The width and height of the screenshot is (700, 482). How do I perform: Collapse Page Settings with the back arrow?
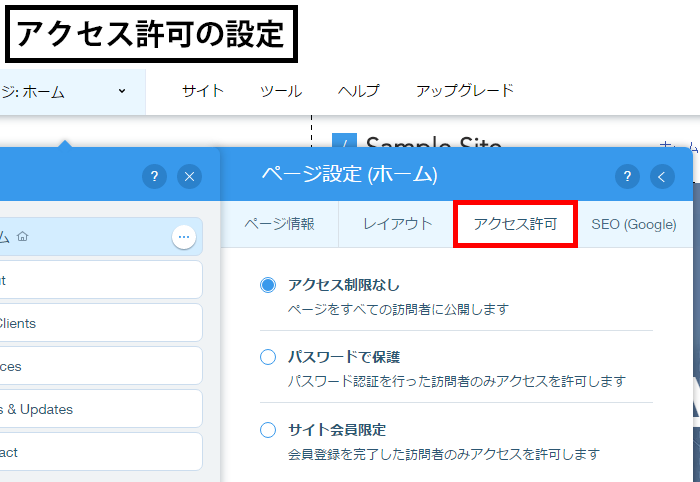662,176
